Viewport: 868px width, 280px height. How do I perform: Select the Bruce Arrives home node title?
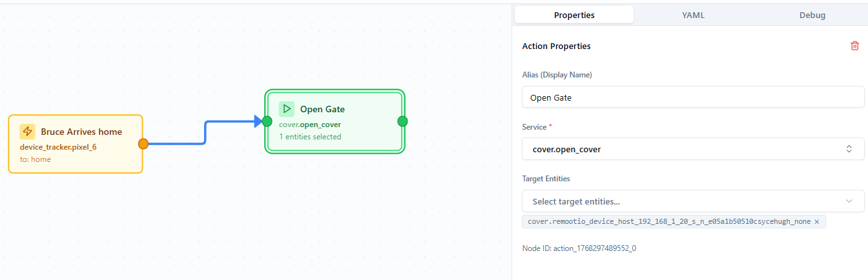pyautogui.click(x=81, y=132)
